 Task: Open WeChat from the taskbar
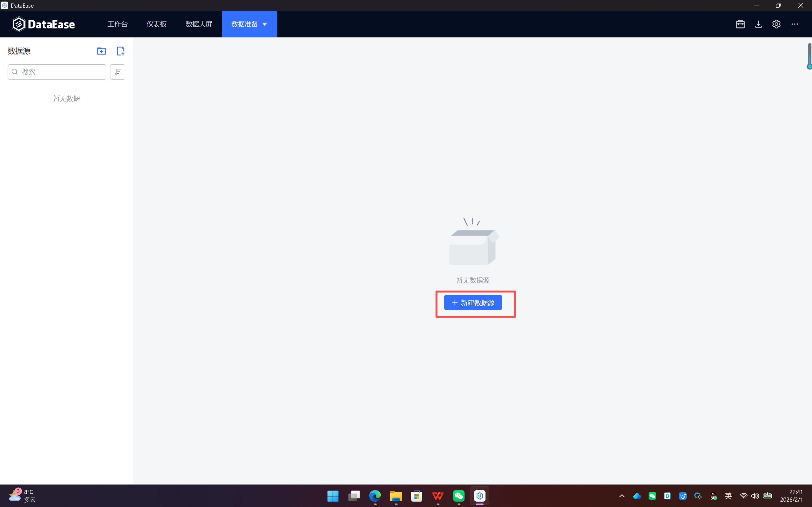coord(459,496)
